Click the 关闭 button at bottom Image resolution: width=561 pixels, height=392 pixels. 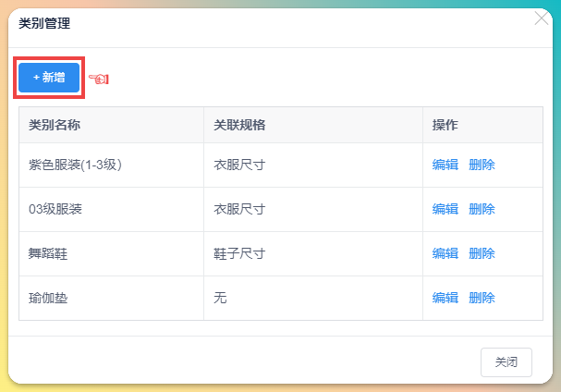pyautogui.click(x=506, y=362)
